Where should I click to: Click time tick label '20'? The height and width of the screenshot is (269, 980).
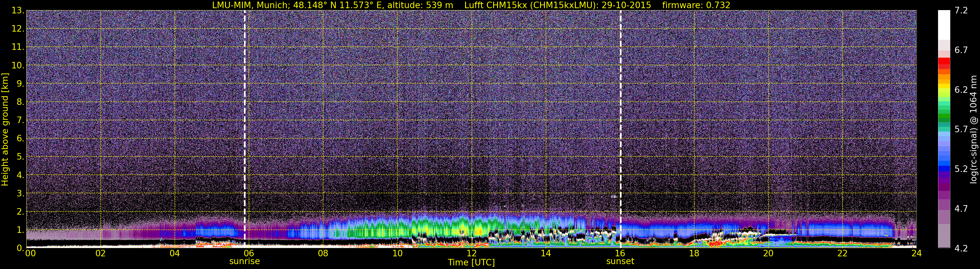pos(768,254)
